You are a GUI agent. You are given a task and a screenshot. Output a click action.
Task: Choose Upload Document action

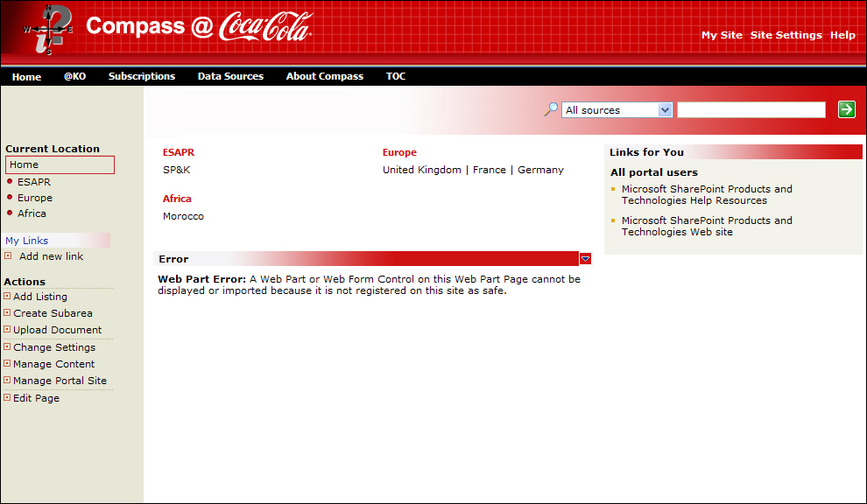click(x=58, y=330)
